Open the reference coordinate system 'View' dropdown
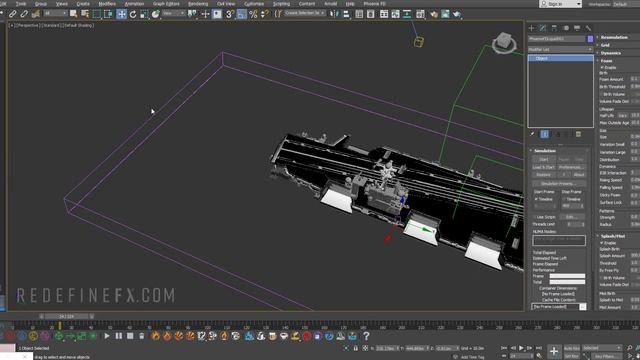Viewport: 640px width, 360px height. coord(173,14)
